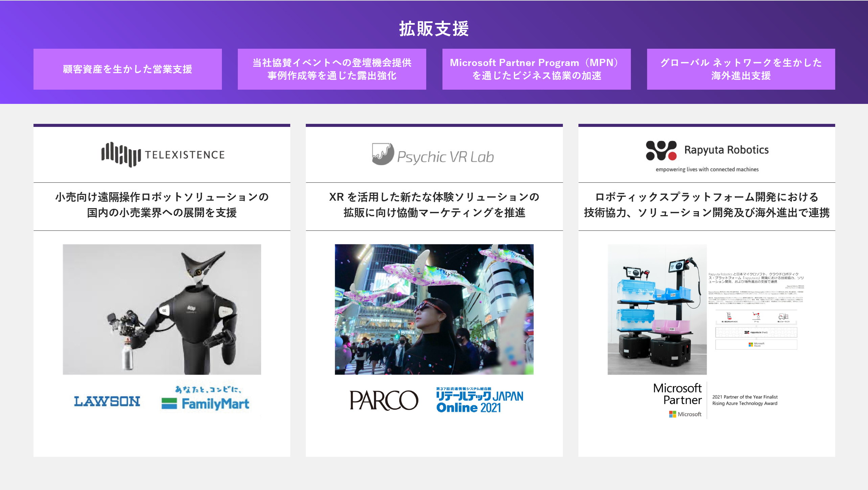The width and height of the screenshot is (868, 490).
Task: Click the 拡販支援 heading
Action: [434, 28]
